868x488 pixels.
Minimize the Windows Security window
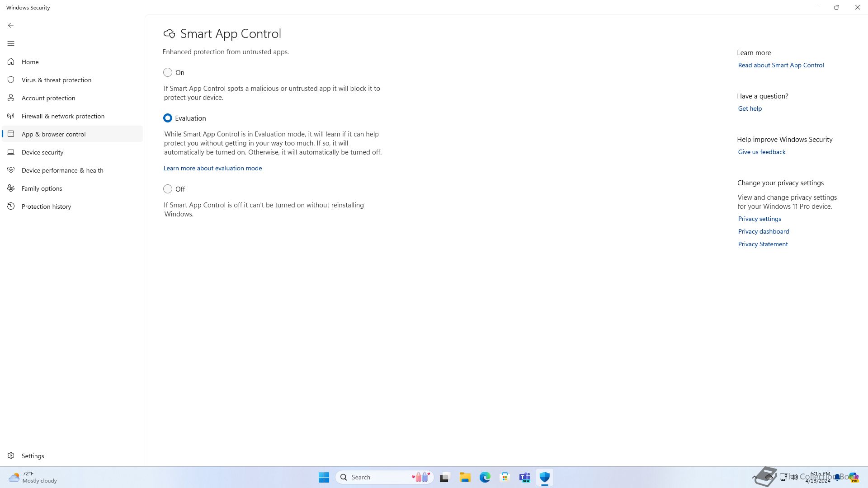click(816, 7)
